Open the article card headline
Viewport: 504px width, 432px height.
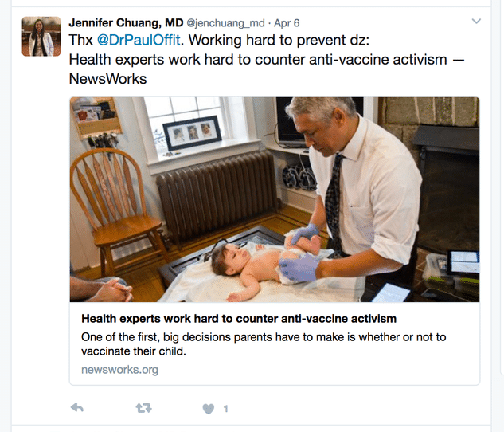pos(239,319)
